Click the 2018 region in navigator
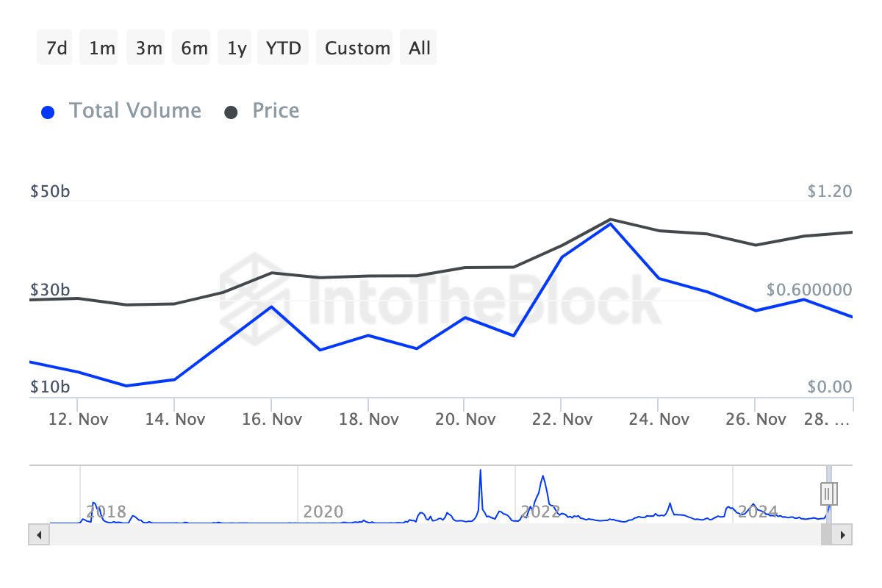The width and height of the screenshot is (882, 588). [107, 512]
